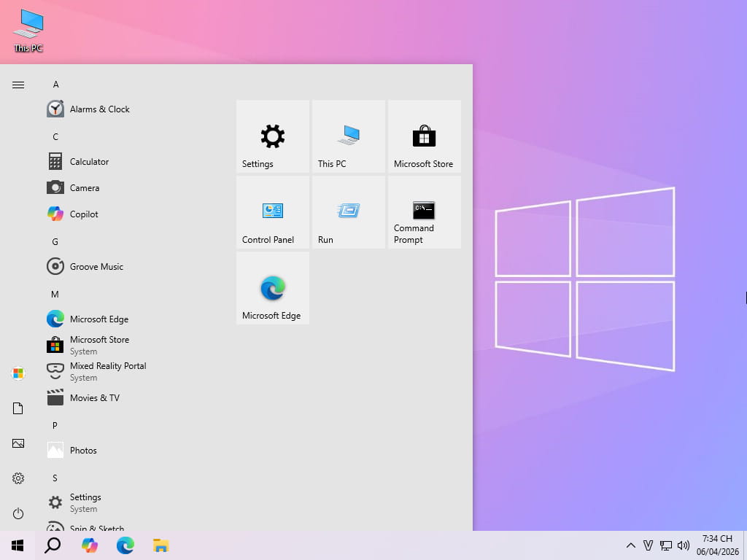Screen dimensions: 747x560
Task: Open the Command Prompt tile
Action: [425, 212]
